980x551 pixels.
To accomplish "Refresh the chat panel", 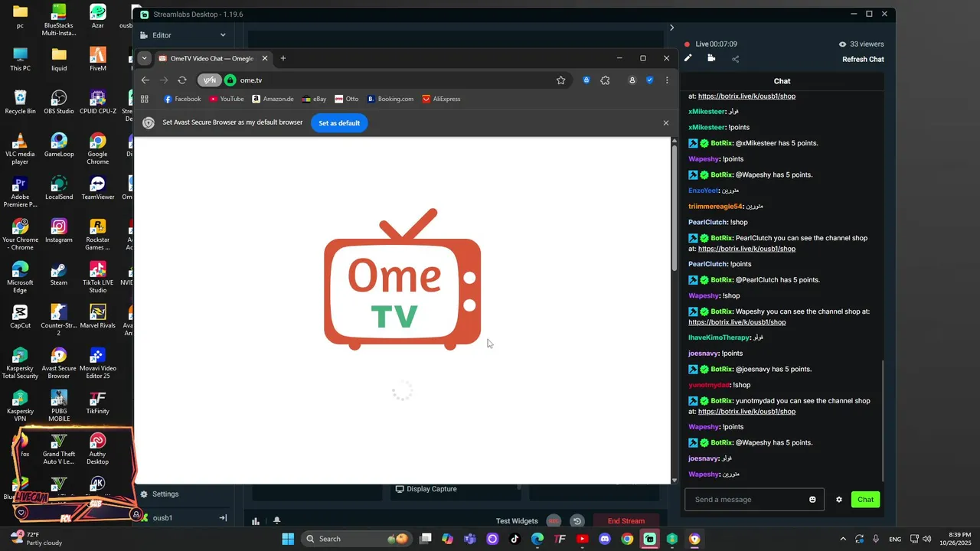I will point(863,59).
